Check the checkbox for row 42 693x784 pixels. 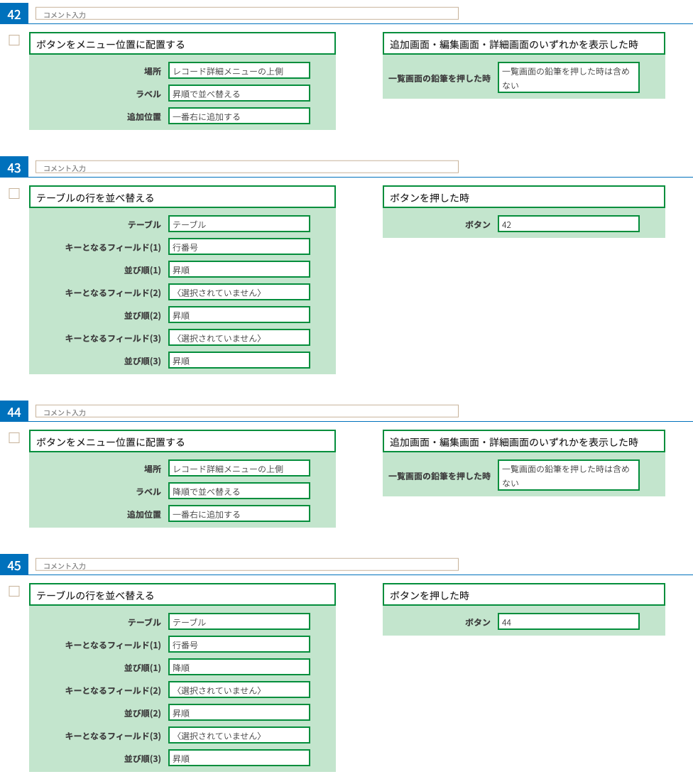14,40
